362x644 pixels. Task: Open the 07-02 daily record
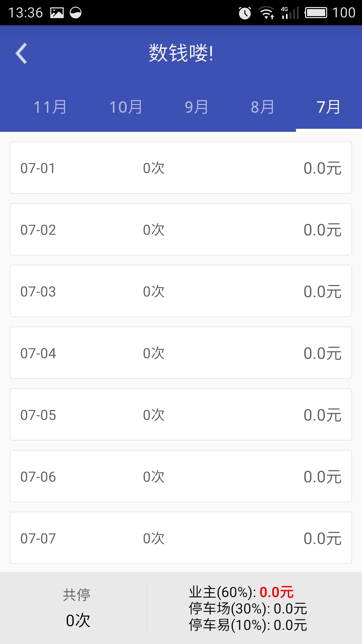point(181,229)
